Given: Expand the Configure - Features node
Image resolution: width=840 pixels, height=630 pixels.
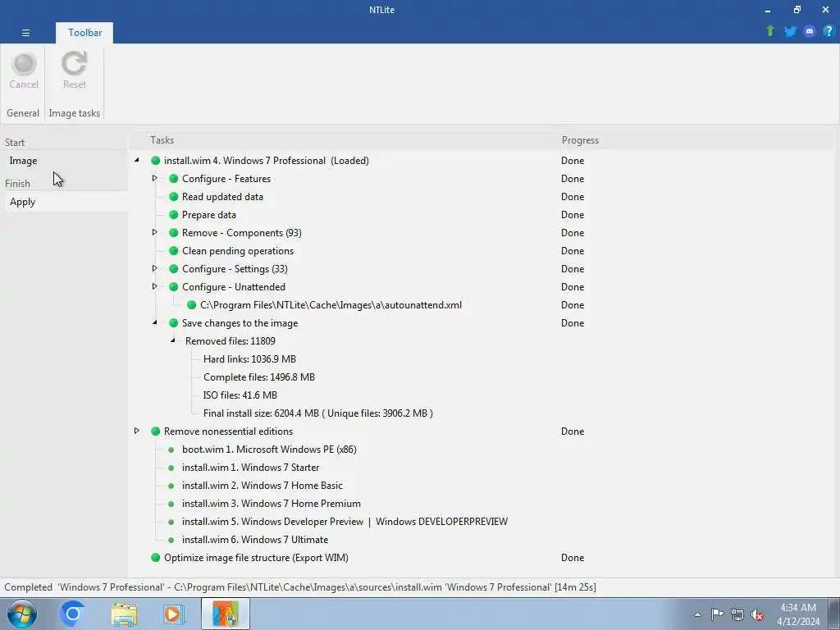Looking at the screenshot, I should point(154,178).
